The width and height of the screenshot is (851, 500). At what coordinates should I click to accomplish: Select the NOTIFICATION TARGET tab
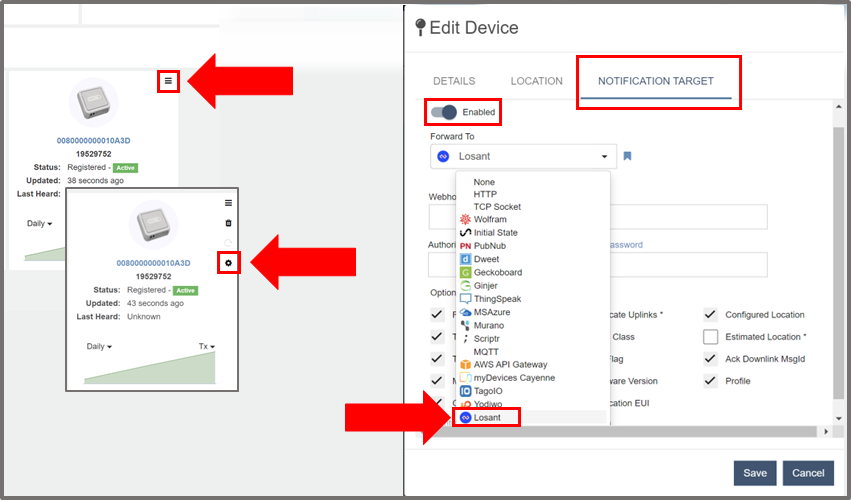point(656,81)
